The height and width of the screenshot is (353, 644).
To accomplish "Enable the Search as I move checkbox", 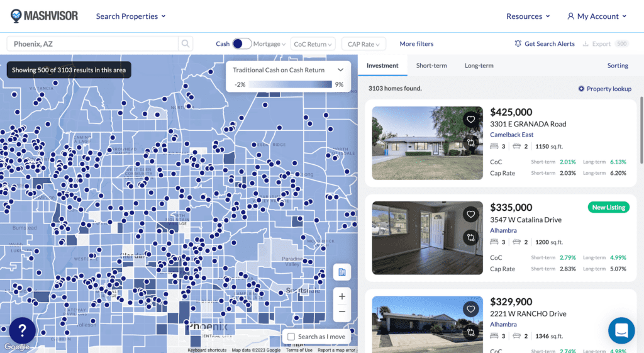I will click(x=291, y=337).
